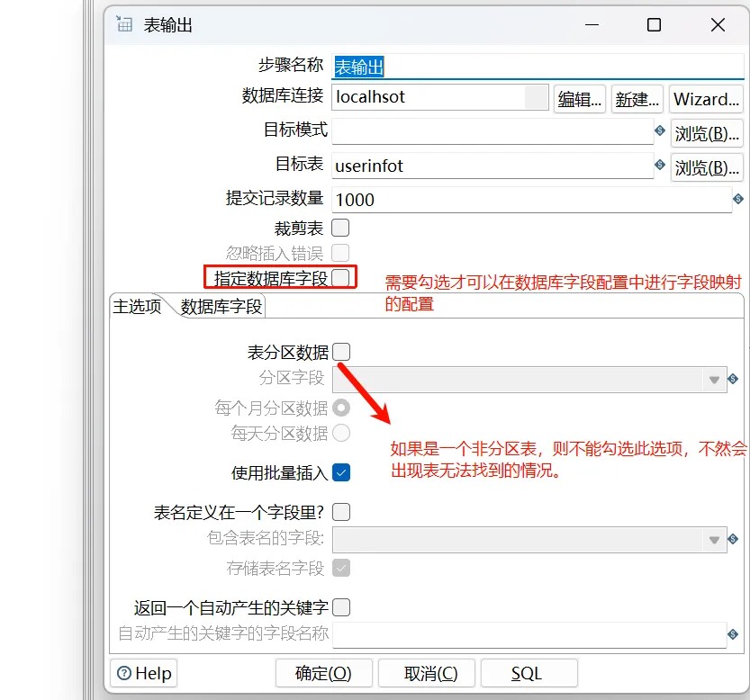Image resolution: width=750 pixels, height=700 pixels.
Task: Expand the 数据库连接 dropdown list
Action: (x=537, y=97)
